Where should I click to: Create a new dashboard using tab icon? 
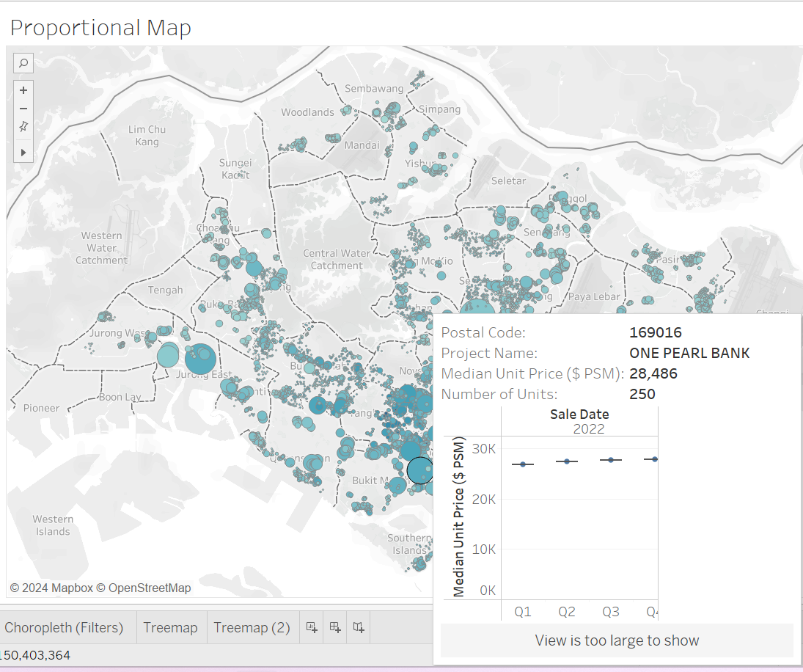334,627
